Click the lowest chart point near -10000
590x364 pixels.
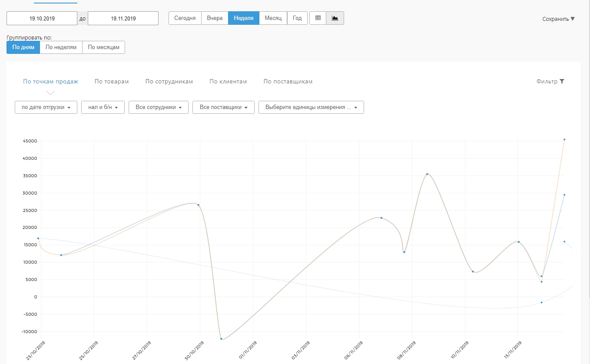click(221, 339)
